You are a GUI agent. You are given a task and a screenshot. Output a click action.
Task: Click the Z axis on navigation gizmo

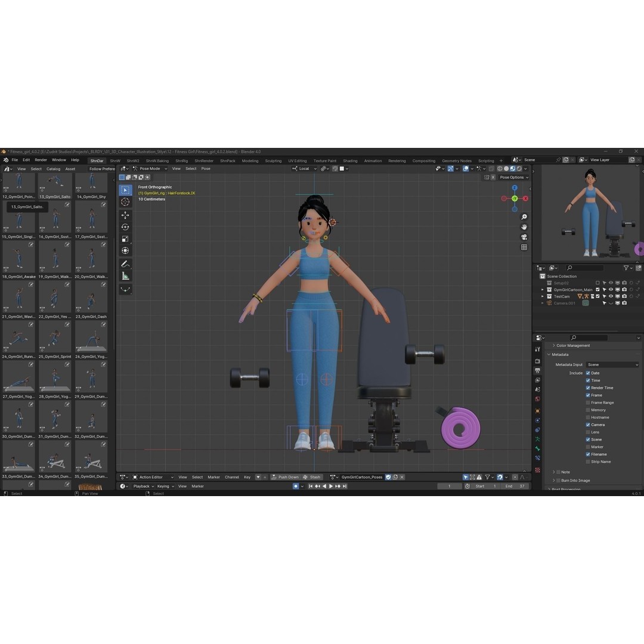pos(515,188)
